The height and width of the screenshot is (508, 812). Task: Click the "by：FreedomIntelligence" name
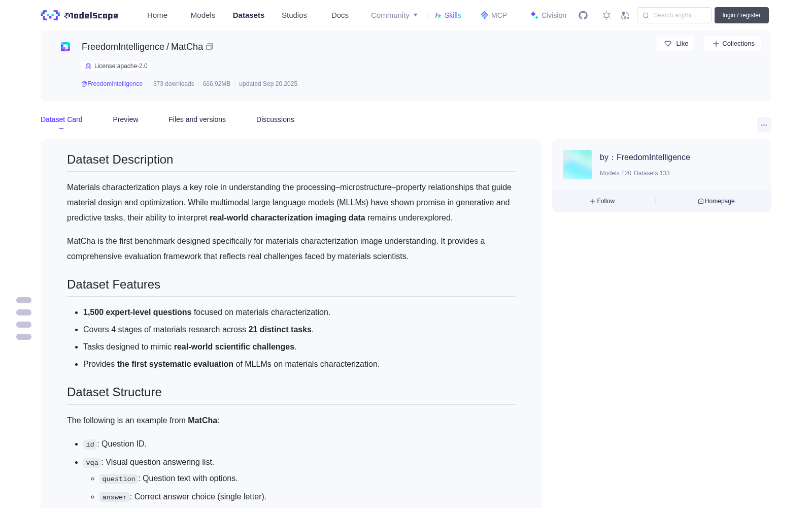[x=645, y=157]
